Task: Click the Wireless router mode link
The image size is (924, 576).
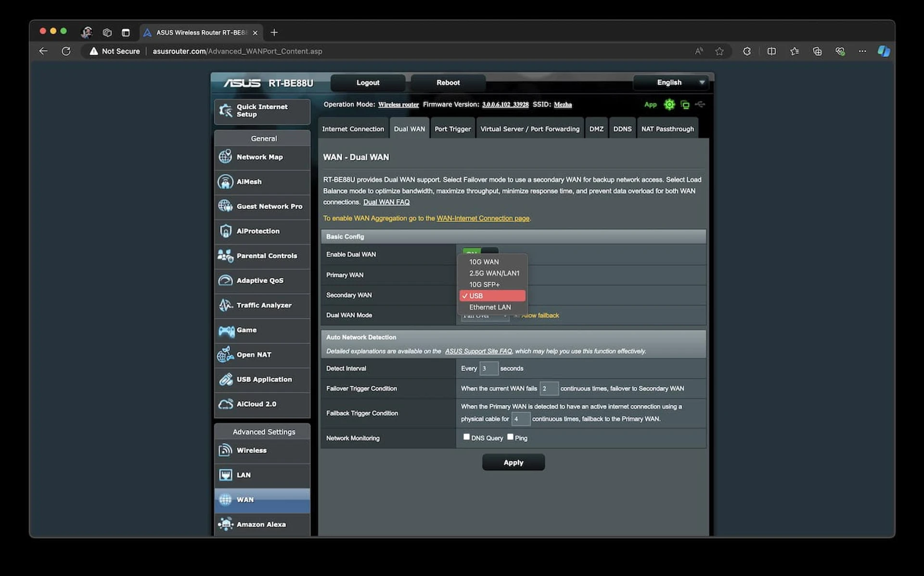Action: pos(398,104)
